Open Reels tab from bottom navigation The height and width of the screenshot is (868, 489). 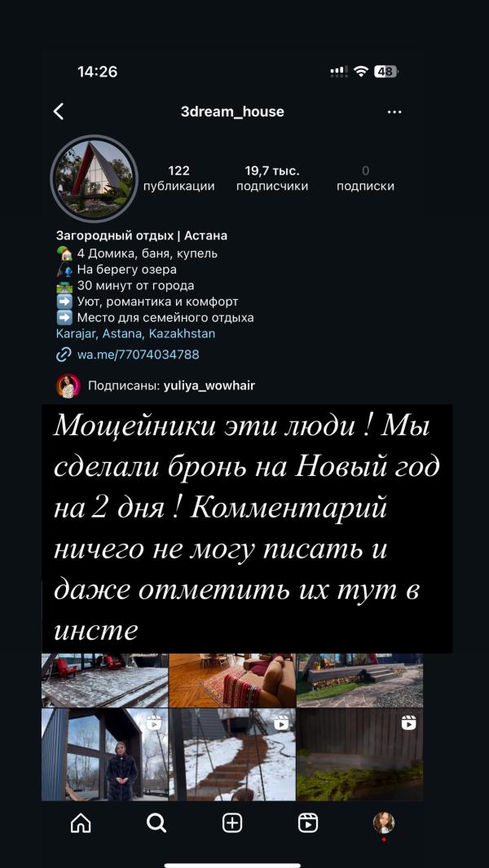coord(308,824)
